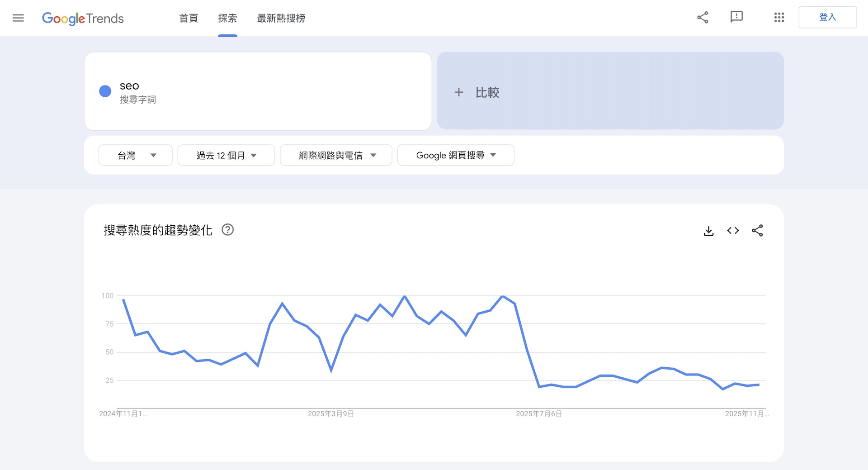Click the embed code icon

pyautogui.click(x=733, y=231)
